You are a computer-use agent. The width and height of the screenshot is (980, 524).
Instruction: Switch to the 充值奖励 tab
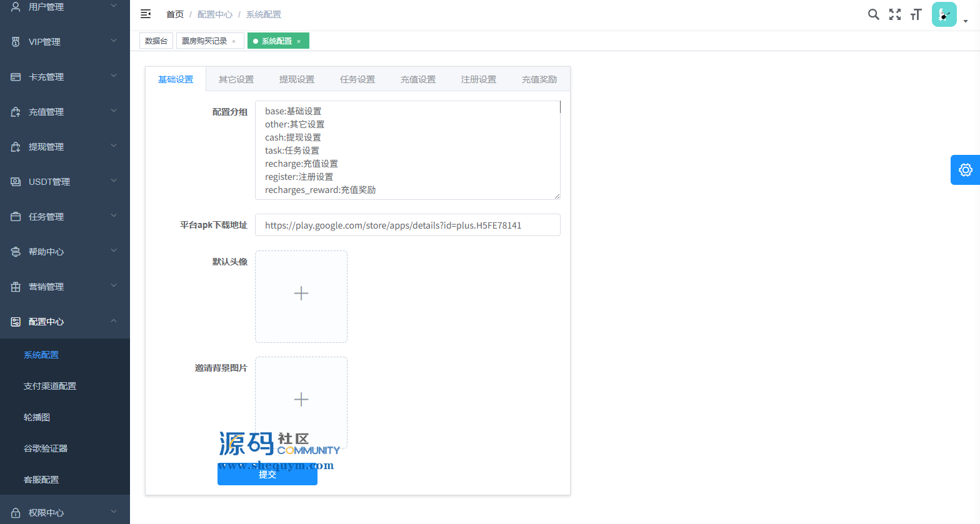539,79
